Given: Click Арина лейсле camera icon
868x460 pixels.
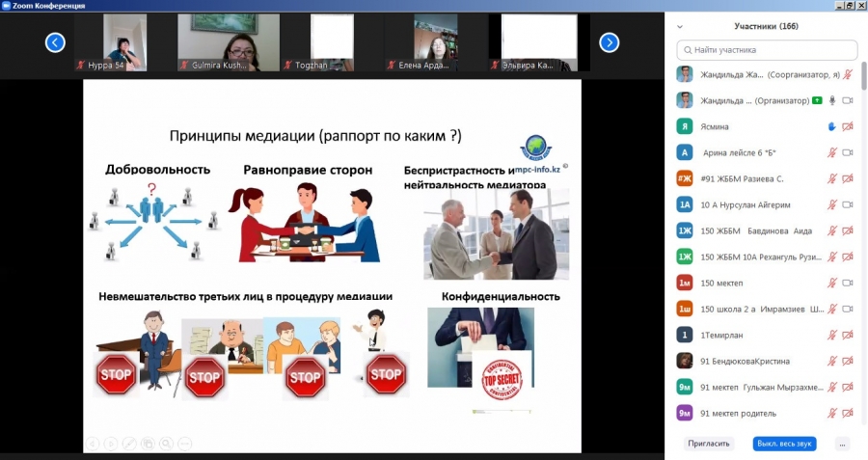Looking at the screenshot, I should (848, 152).
